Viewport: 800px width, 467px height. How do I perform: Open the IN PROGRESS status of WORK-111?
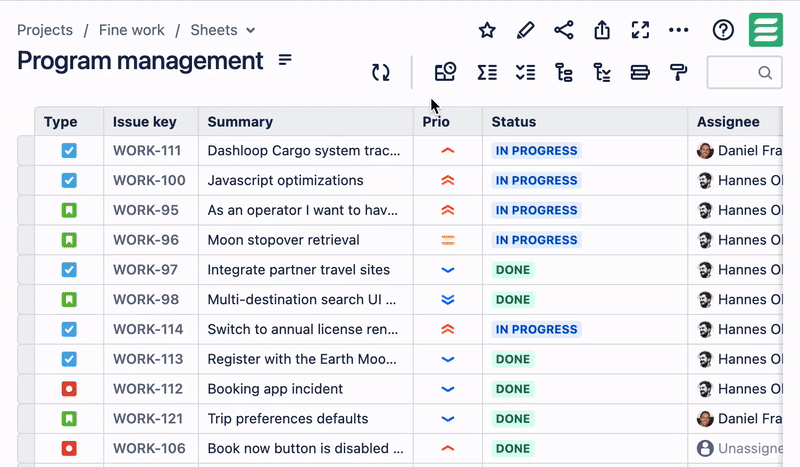click(x=536, y=151)
